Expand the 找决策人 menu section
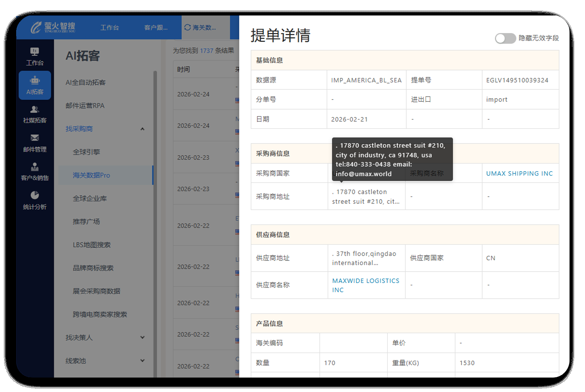 (x=142, y=338)
